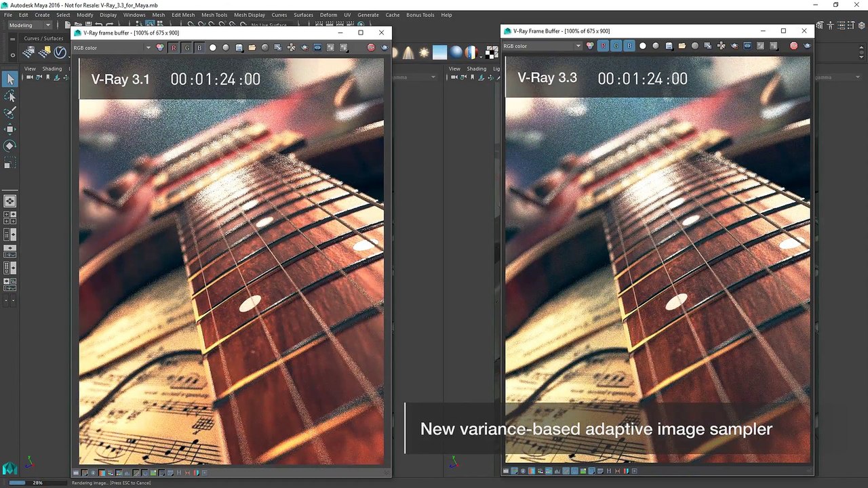Switch to RGB mode in right frame buffer
Image resolution: width=868 pixels, height=488 pixels.
(x=590, y=46)
